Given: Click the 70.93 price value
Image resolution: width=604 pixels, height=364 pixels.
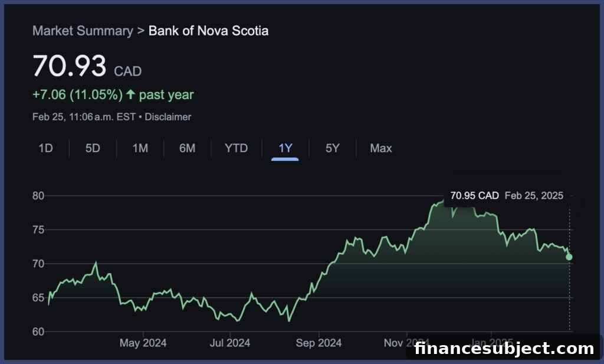Looking at the screenshot, I should [x=70, y=65].
